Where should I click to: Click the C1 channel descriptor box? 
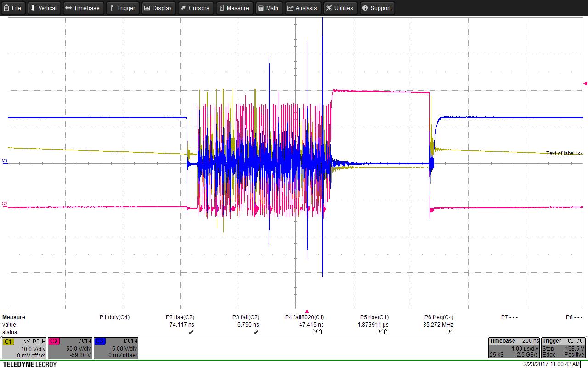[x=24, y=348]
